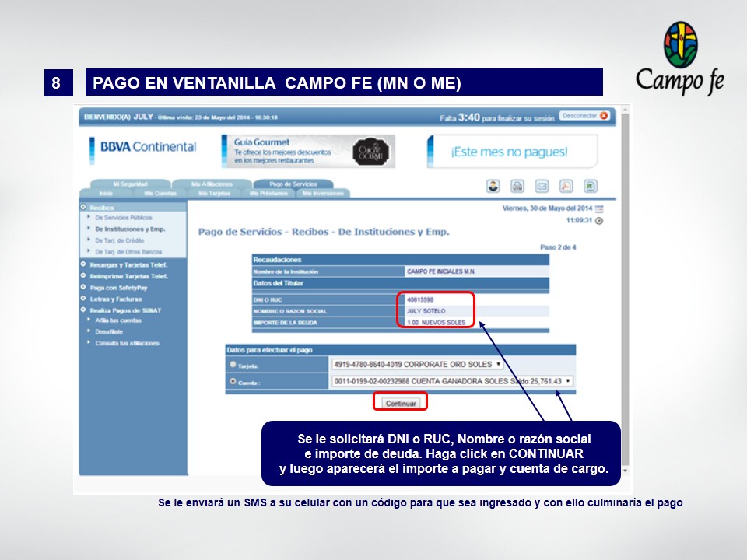This screenshot has height=560, width=747.
Task: Click the printer icon to print
Action: [x=517, y=186]
